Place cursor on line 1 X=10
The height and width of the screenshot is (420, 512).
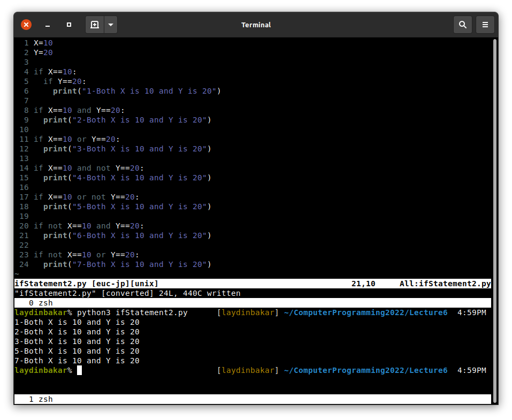pyautogui.click(x=43, y=43)
